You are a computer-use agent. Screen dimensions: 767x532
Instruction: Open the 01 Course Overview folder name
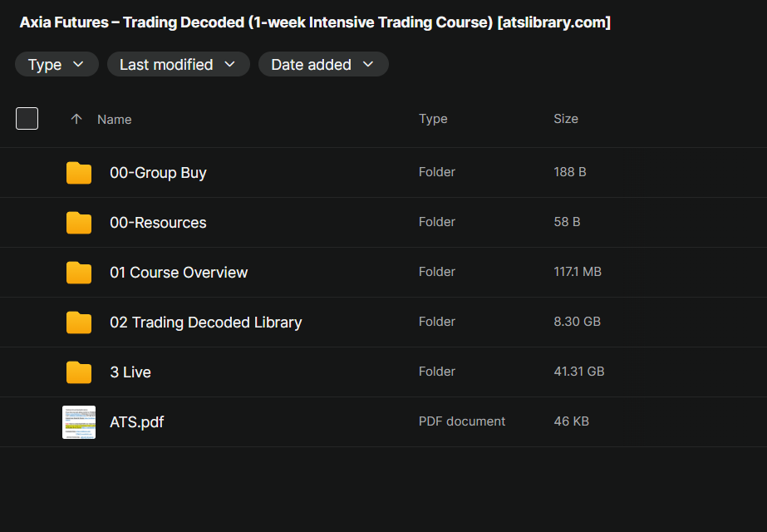pyautogui.click(x=179, y=273)
